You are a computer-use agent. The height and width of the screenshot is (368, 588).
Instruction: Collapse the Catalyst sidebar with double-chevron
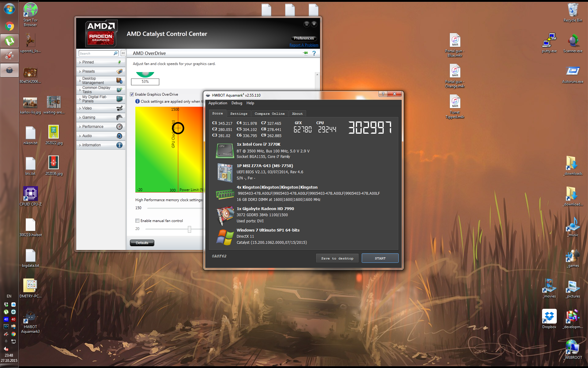[x=123, y=53]
